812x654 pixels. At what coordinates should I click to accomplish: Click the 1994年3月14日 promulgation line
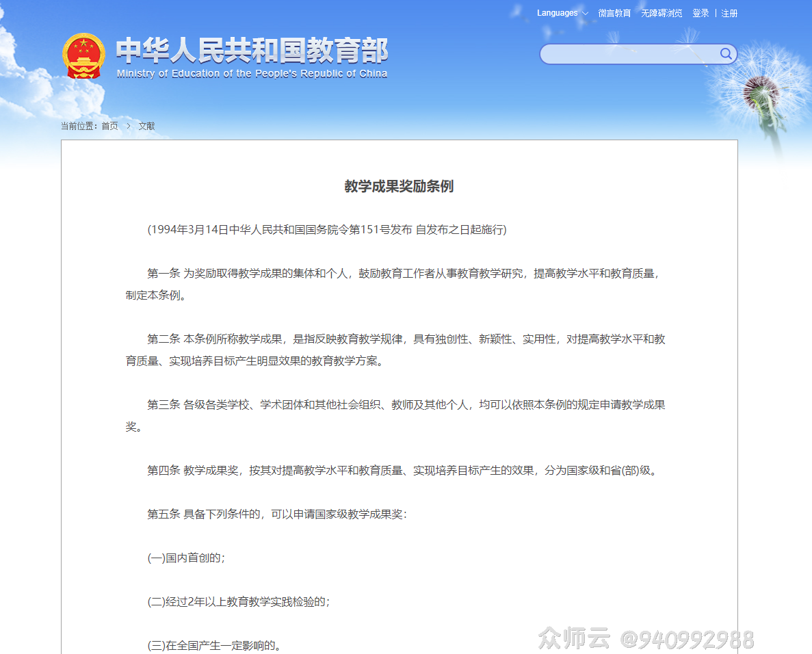coord(327,229)
